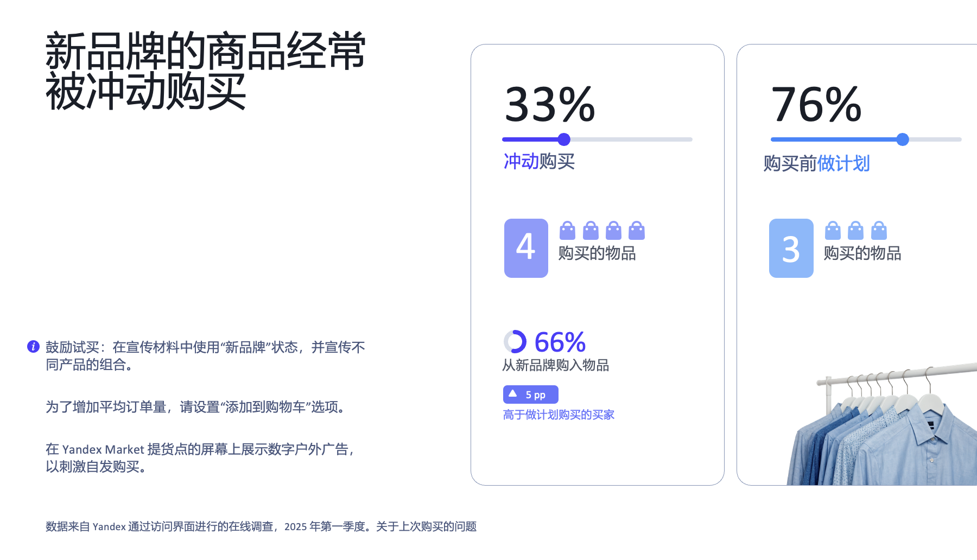Click the blue info icon beside 鼓励试买

point(33,346)
